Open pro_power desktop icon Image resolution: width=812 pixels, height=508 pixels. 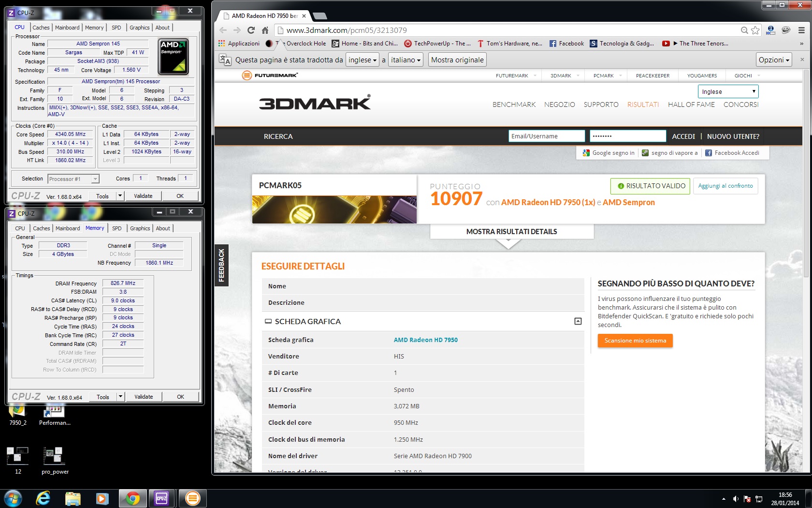click(55, 460)
